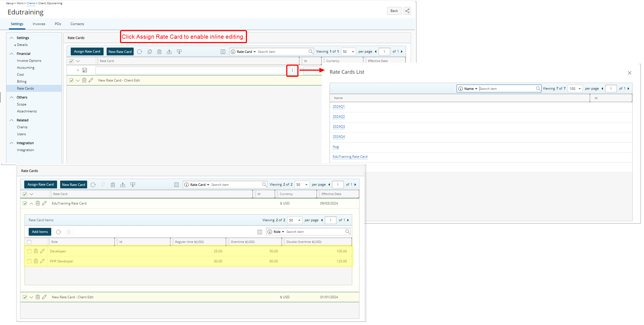Viewport: 644px width, 325px height.
Task: Click the Add Items button
Action: coord(40,232)
